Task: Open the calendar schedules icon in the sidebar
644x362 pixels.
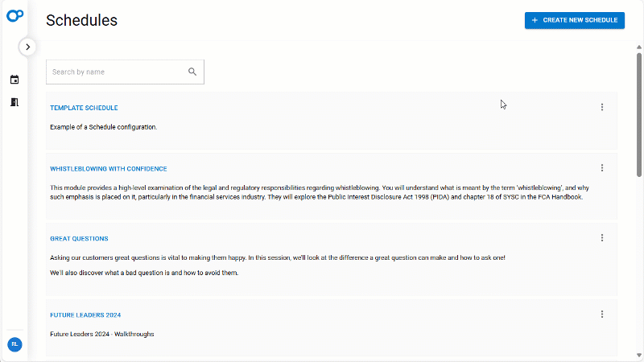Action: (14, 80)
